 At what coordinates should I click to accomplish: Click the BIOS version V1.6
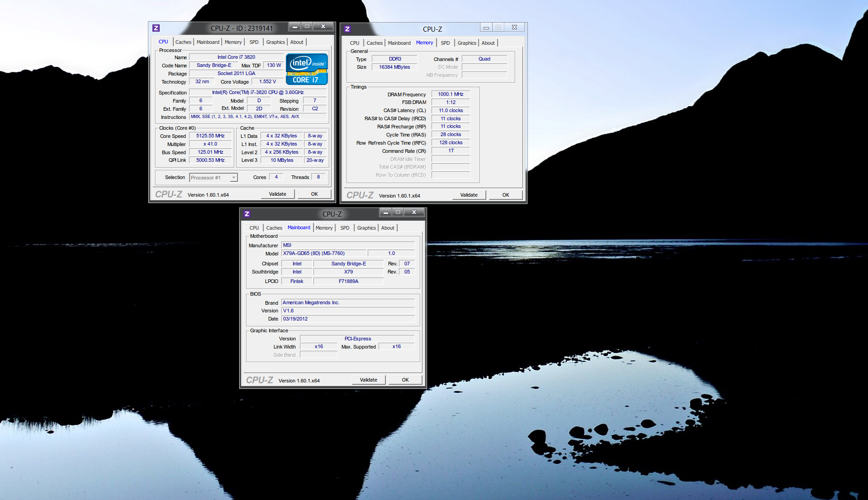point(348,311)
